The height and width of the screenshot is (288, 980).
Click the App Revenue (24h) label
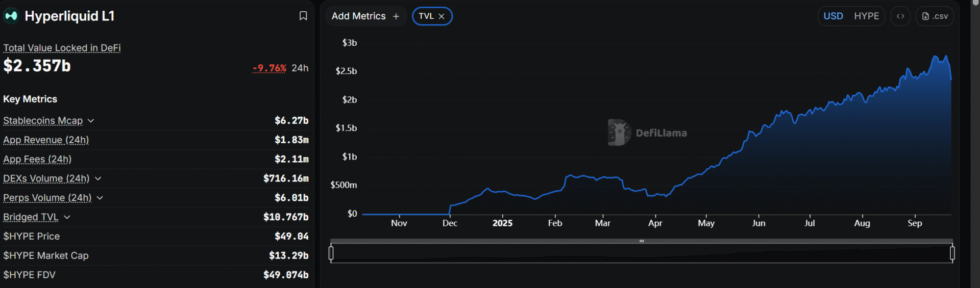point(46,140)
